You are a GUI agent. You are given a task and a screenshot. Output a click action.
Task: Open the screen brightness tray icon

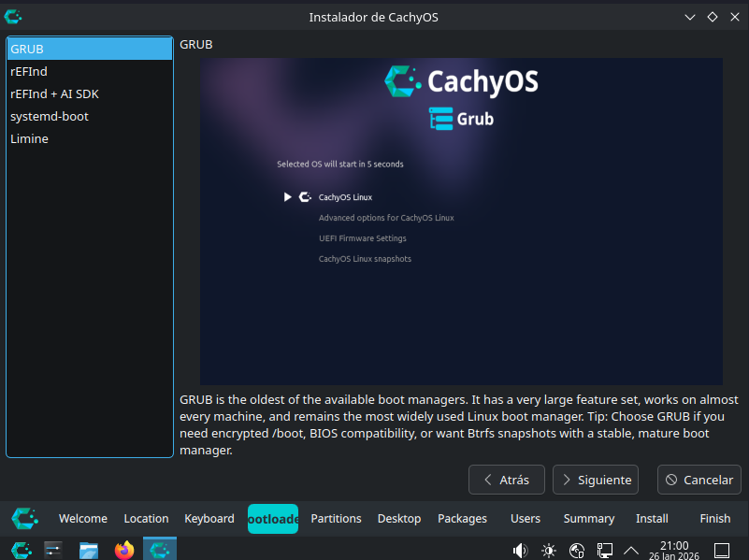tap(549, 550)
